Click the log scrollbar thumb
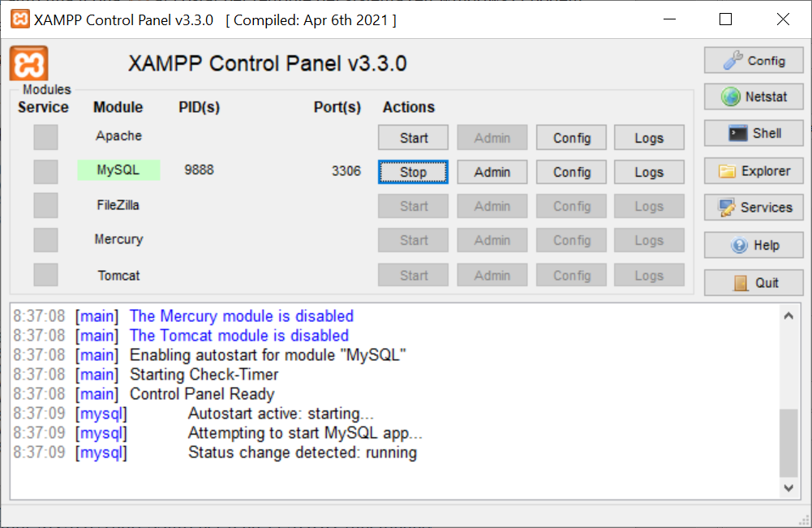812x528 pixels. (788, 444)
